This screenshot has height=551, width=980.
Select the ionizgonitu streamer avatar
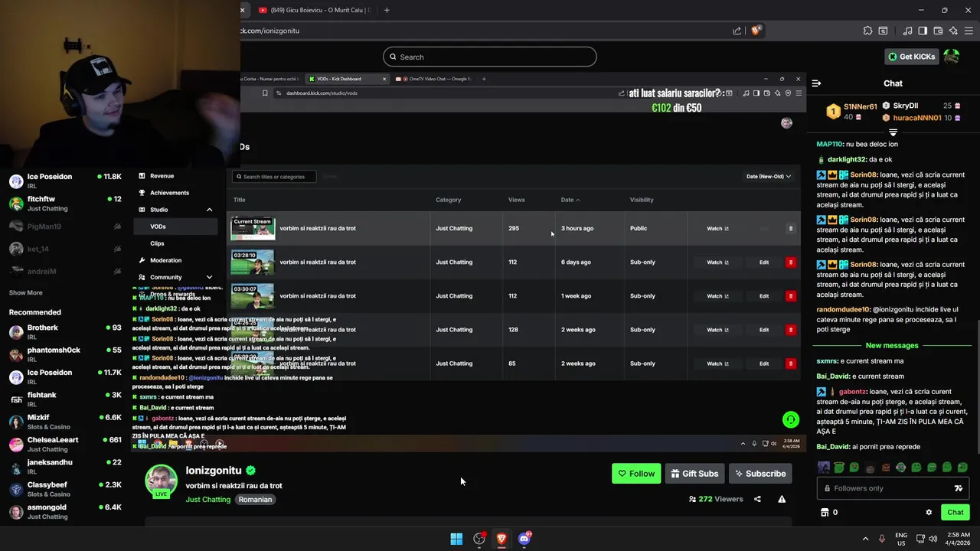pyautogui.click(x=161, y=481)
